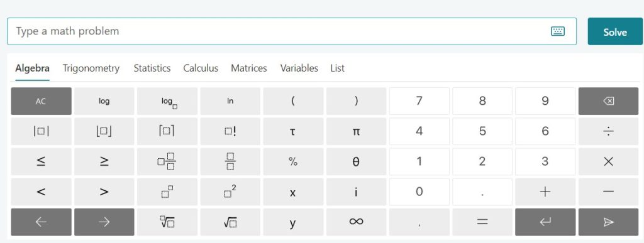This screenshot has width=644, height=243.
Task: Click the Solve button
Action: (615, 31)
